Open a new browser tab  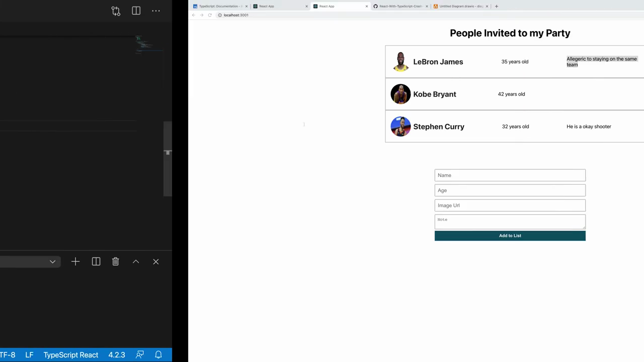(497, 6)
